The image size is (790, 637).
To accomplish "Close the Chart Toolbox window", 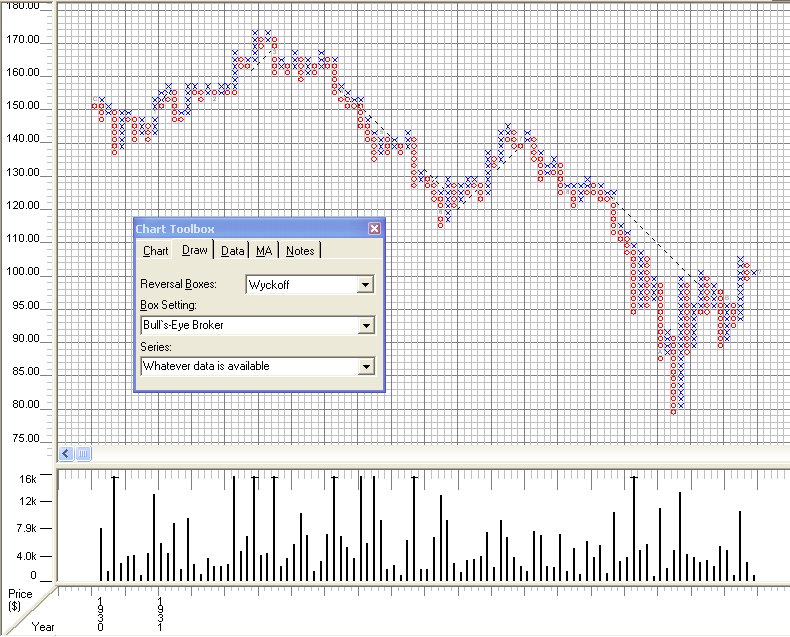I will (x=374, y=229).
